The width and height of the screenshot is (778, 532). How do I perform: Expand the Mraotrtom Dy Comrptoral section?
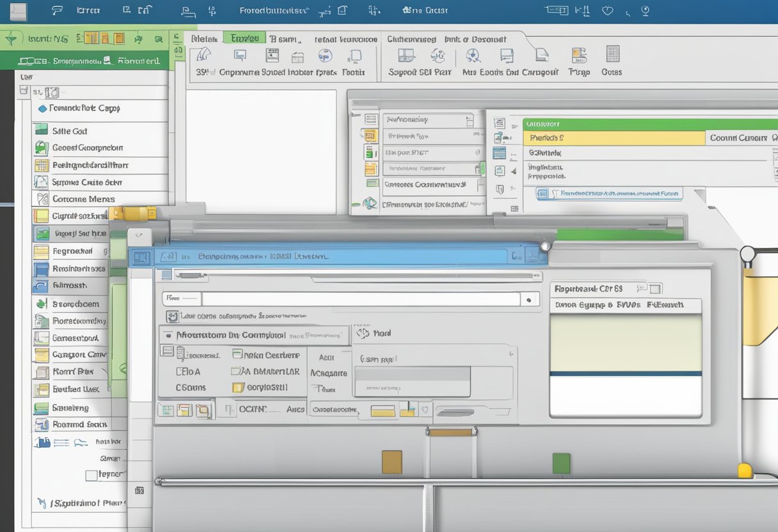[x=168, y=335]
